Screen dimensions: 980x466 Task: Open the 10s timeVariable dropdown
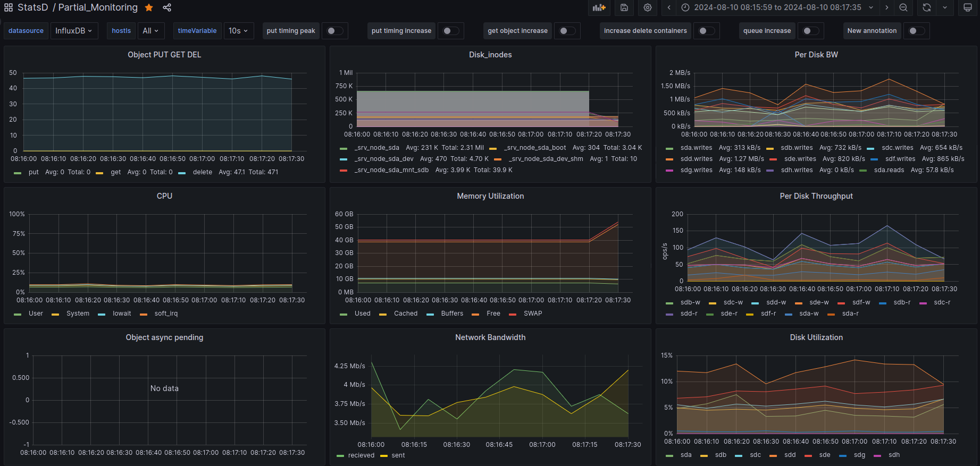[x=238, y=31]
